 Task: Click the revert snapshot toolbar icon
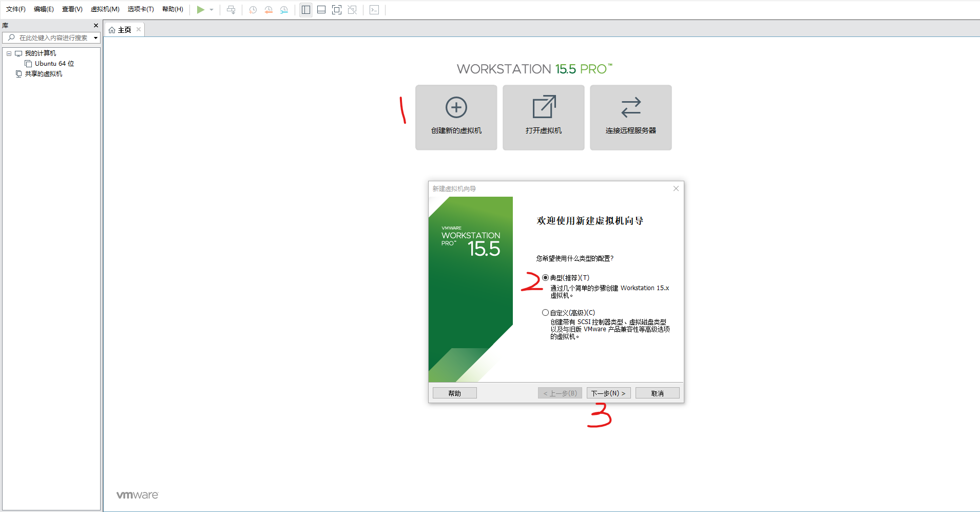[x=268, y=9]
